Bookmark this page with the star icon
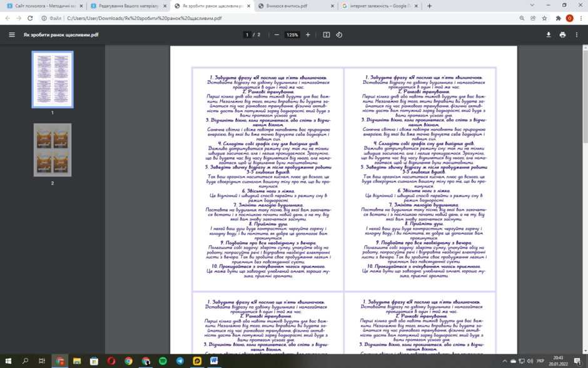Image resolution: width=588 pixels, height=368 pixels. [x=544, y=18]
